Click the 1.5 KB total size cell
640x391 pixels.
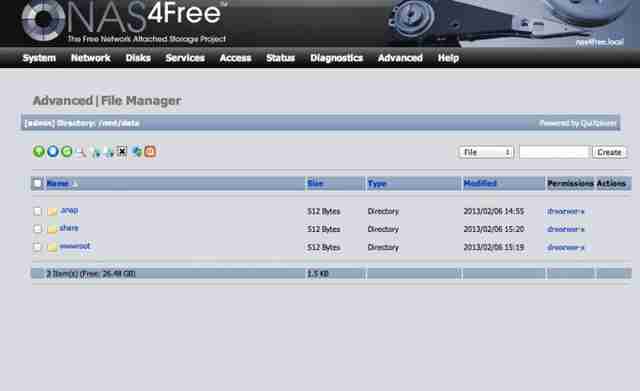pos(318,273)
